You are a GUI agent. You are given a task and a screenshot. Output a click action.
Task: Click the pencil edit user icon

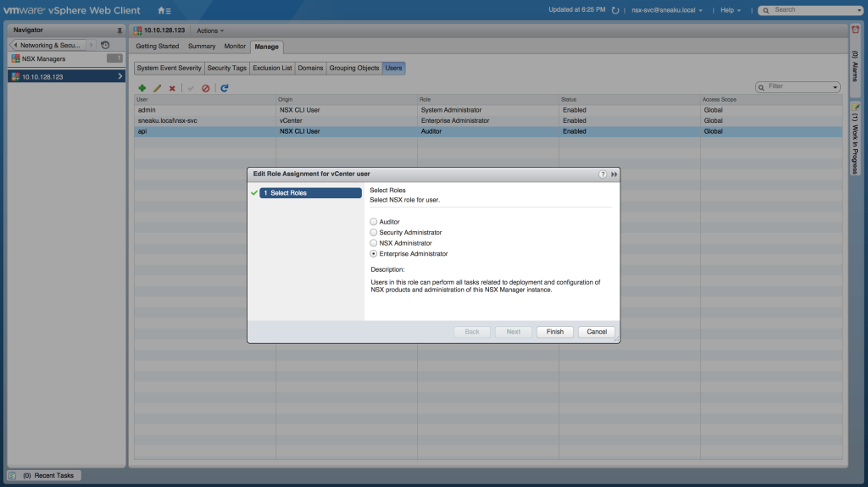coord(157,88)
